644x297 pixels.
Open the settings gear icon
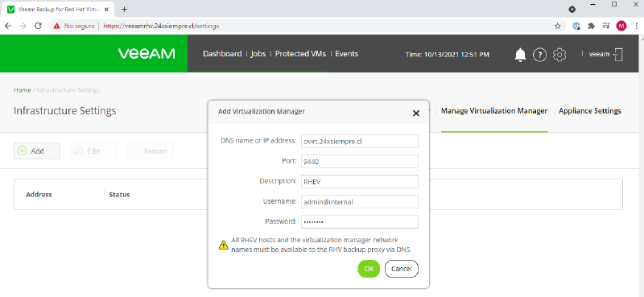click(559, 54)
